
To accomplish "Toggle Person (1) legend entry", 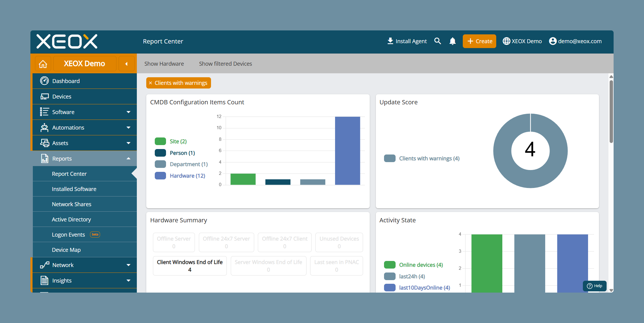I will point(175,153).
